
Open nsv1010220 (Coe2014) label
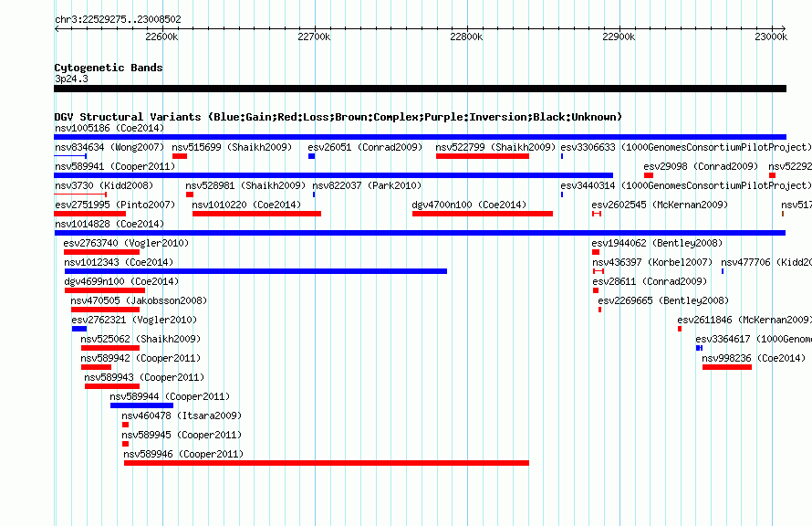tap(246, 205)
